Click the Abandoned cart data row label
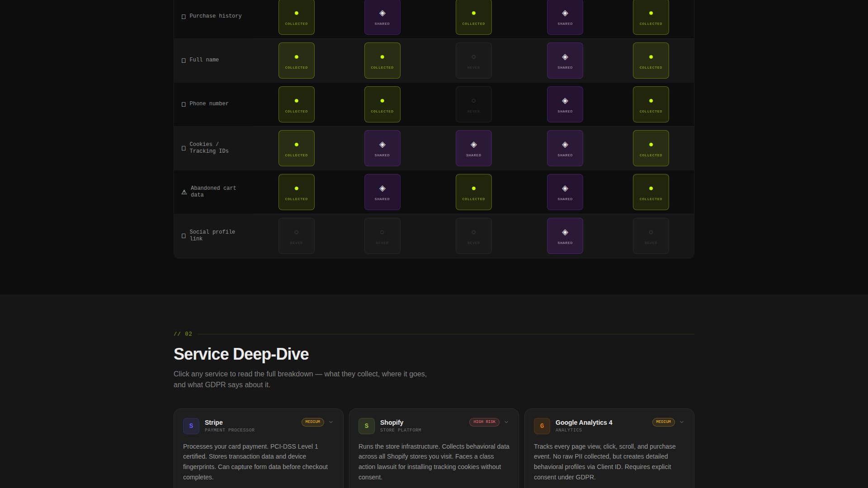 tap(213, 192)
